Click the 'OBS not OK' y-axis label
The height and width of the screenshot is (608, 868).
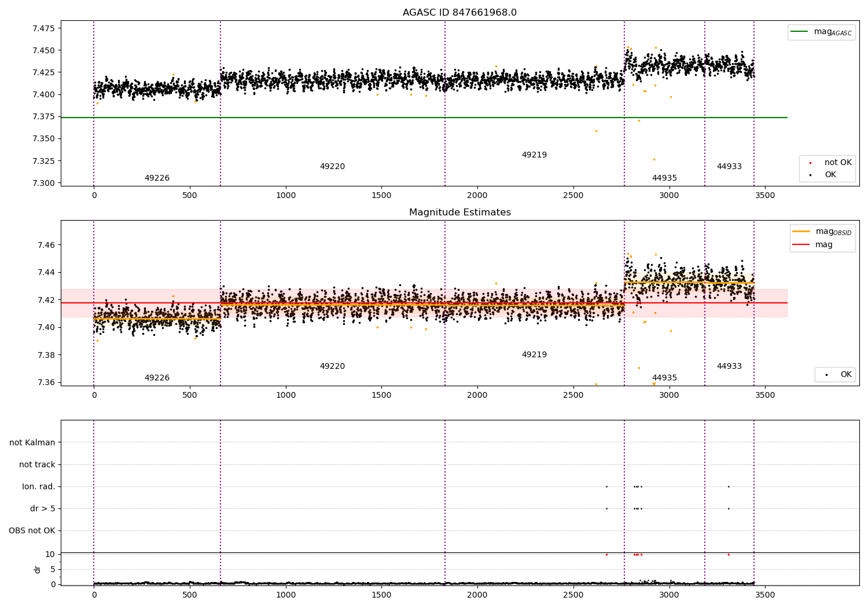(x=32, y=530)
